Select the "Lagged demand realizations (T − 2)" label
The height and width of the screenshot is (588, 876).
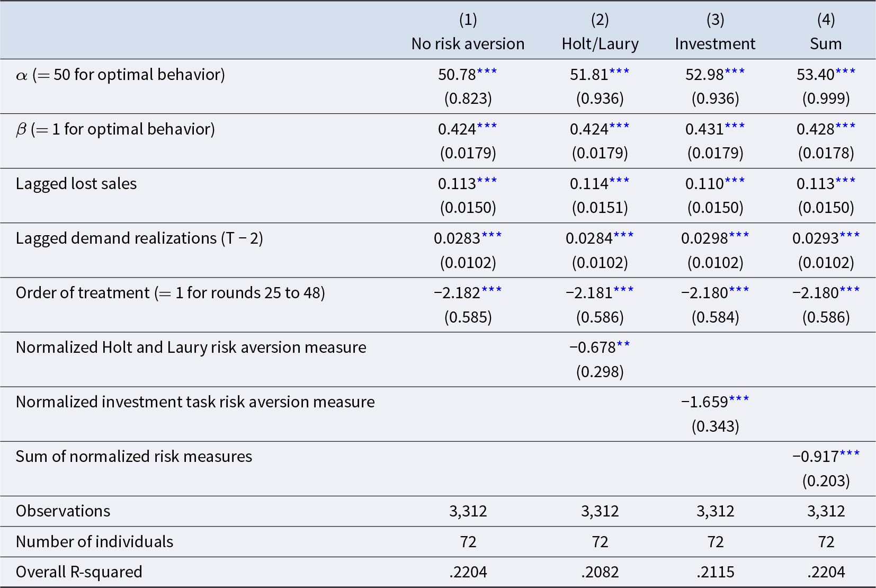(x=139, y=238)
